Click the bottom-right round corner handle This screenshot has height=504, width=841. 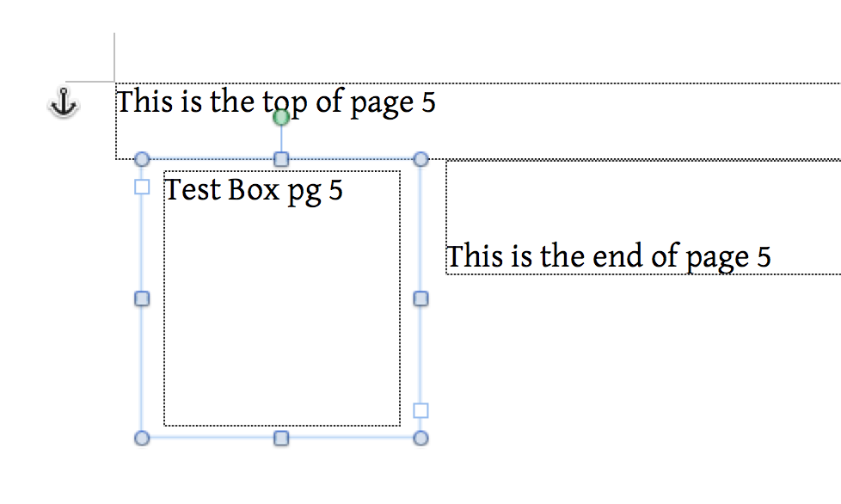[421, 438]
